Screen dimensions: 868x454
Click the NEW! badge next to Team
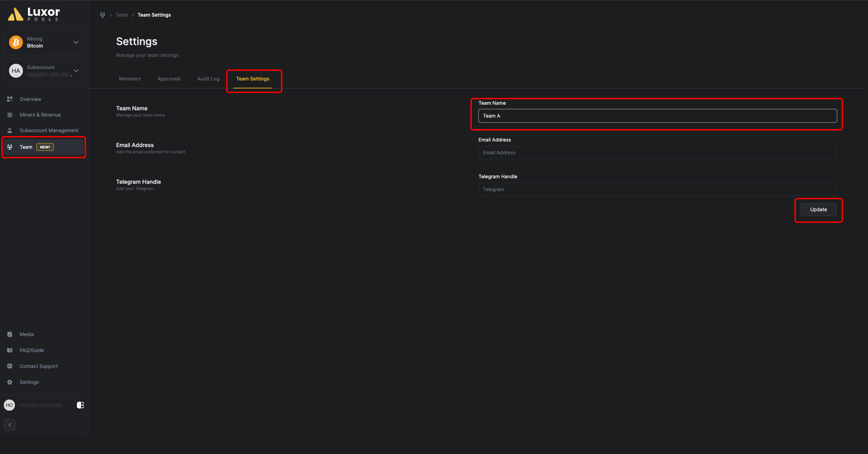pyautogui.click(x=45, y=147)
